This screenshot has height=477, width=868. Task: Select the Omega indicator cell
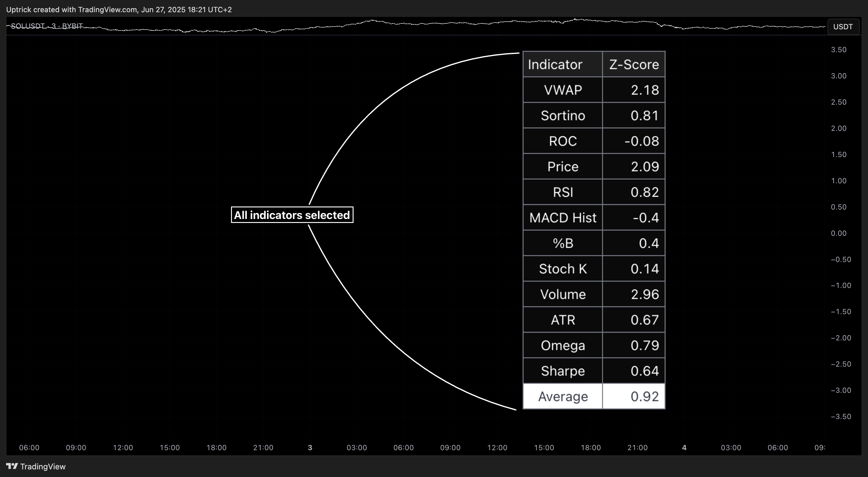click(x=563, y=345)
